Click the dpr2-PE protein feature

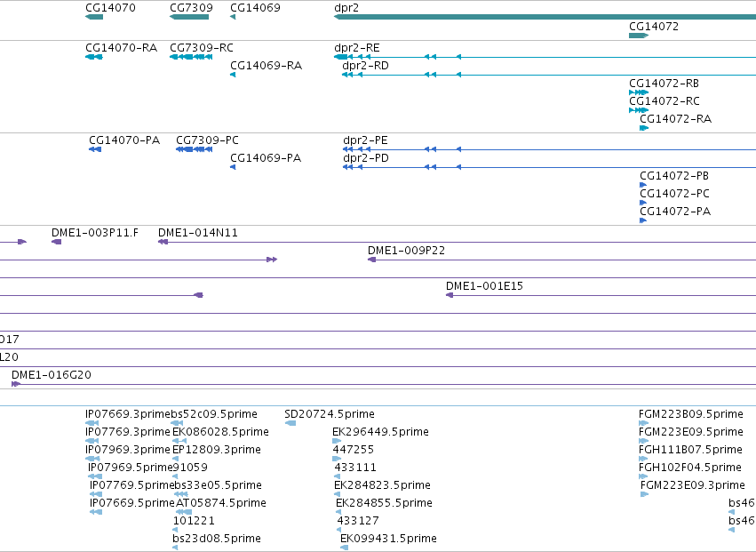[x=549, y=149]
